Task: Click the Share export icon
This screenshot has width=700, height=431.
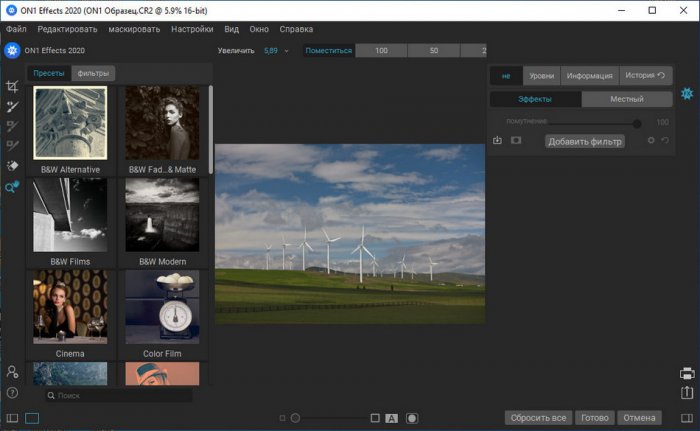Action: [687, 393]
